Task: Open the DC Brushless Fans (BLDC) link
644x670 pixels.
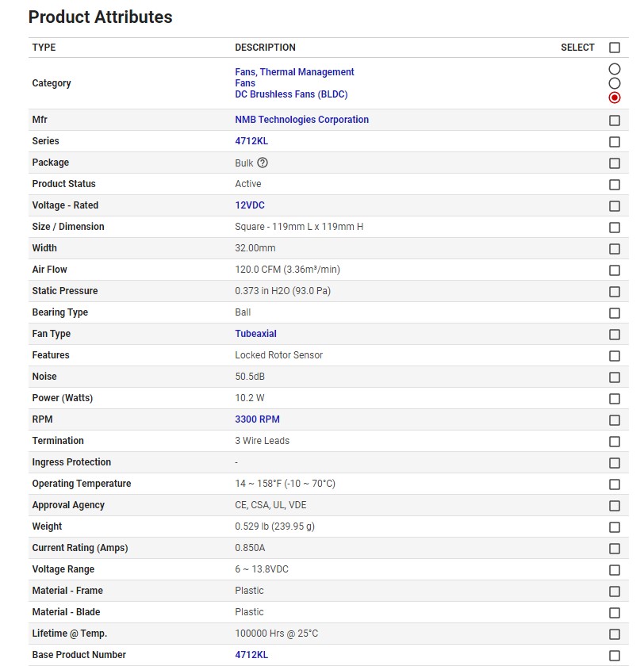Action: point(291,94)
